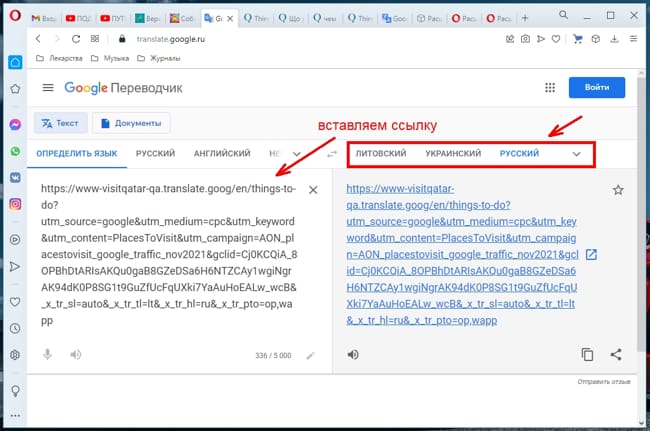Viewport: 650px width, 431px height.
Task: Share the translation
Action: tap(616, 355)
